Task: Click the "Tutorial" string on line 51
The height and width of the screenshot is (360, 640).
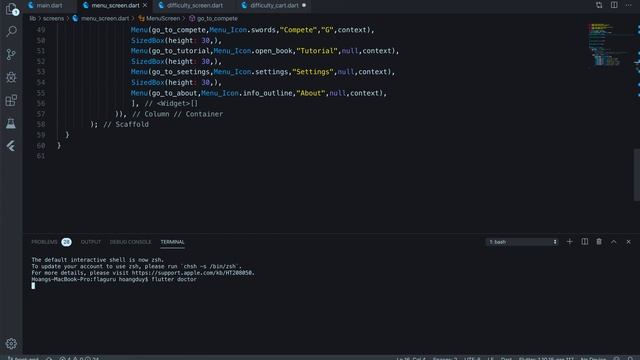Action: [317, 51]
